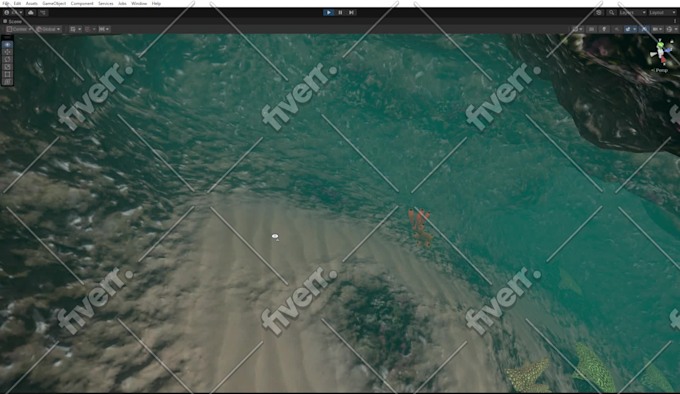Open the Window menu
Screen dimensions: 680x394
click(139, 3)
